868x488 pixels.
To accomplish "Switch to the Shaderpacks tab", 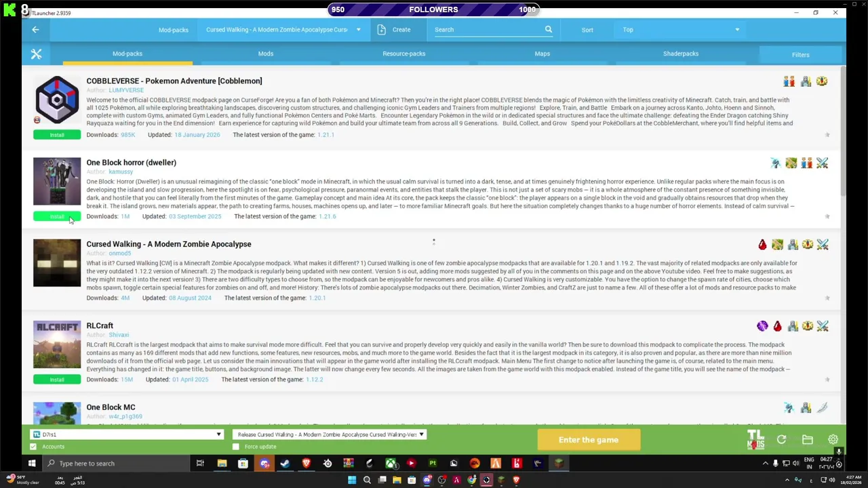I will point(681,54).
